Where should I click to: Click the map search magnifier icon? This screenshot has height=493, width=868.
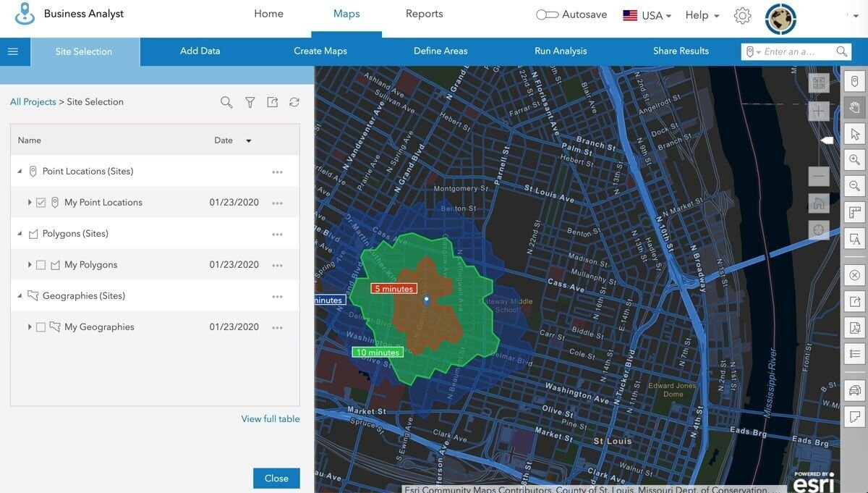point(841,51)
